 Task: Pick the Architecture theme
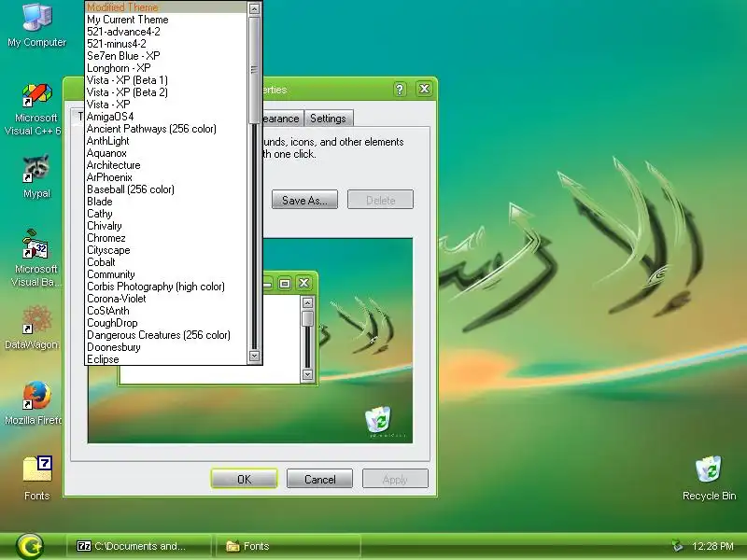[166, 165]
